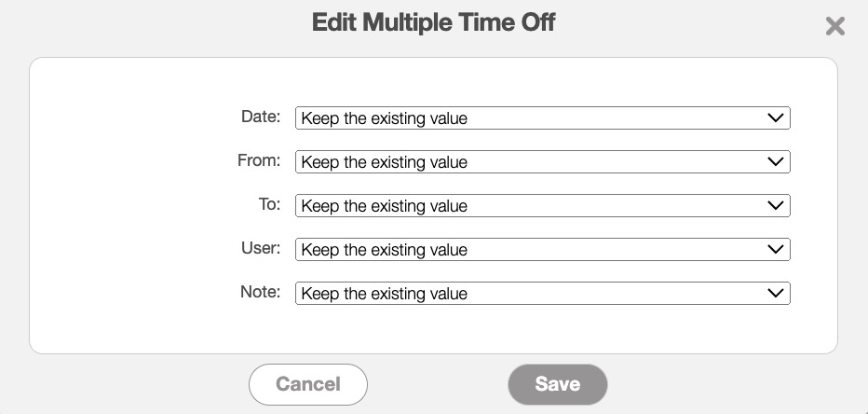Viewport: 868px width, 414px height.
Task: Click the "Date:" field label
Action: click(x=260, y=117)
